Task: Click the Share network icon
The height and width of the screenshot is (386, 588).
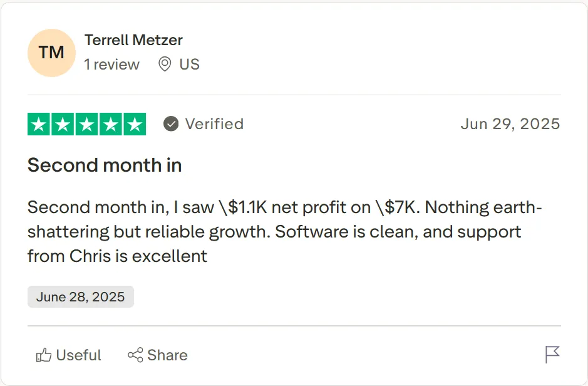Action: [x=135, y=355]
